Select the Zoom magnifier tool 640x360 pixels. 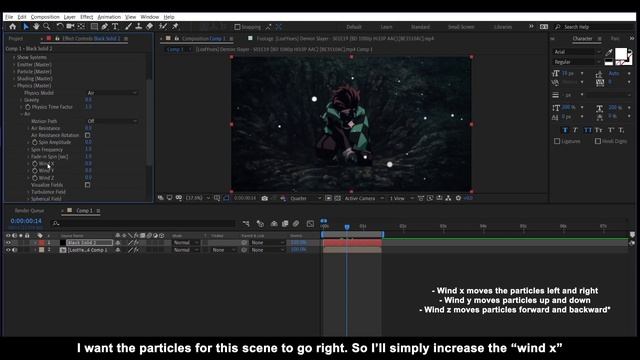47,27
